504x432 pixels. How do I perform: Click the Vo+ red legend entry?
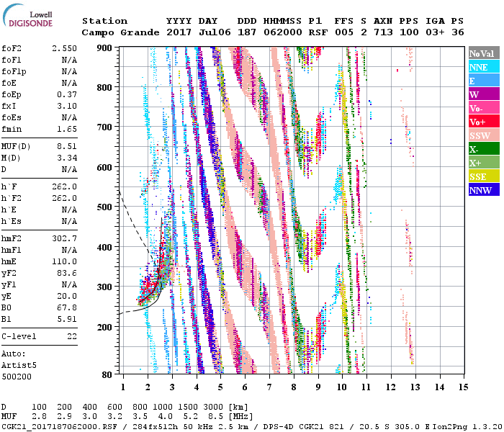point(482,122)
